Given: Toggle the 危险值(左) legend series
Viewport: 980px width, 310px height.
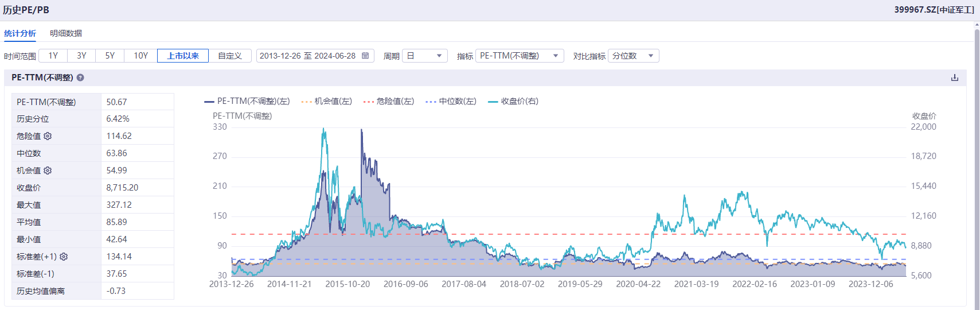Looking at the screenshot, I should [x=389, y=101].
